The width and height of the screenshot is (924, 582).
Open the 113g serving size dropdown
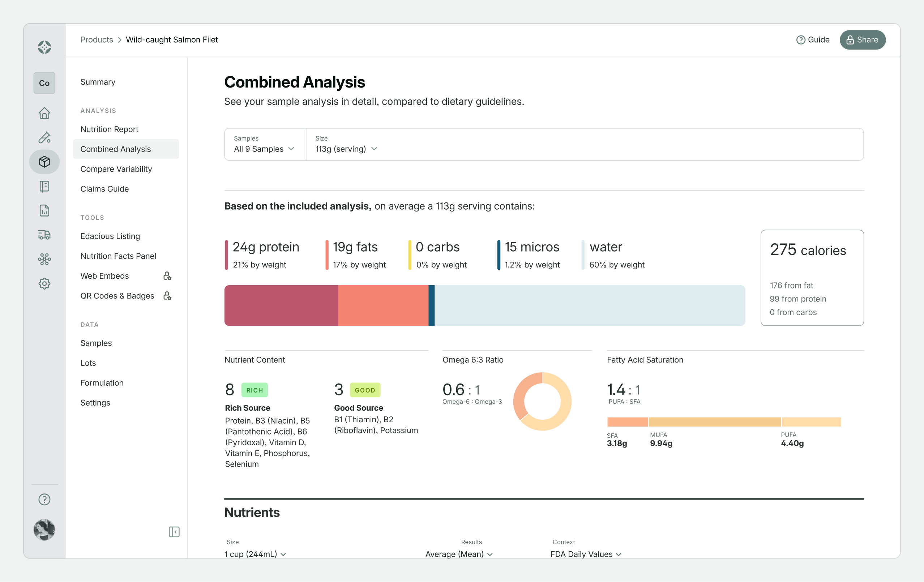pyautogui.click(x=346, y=149)
